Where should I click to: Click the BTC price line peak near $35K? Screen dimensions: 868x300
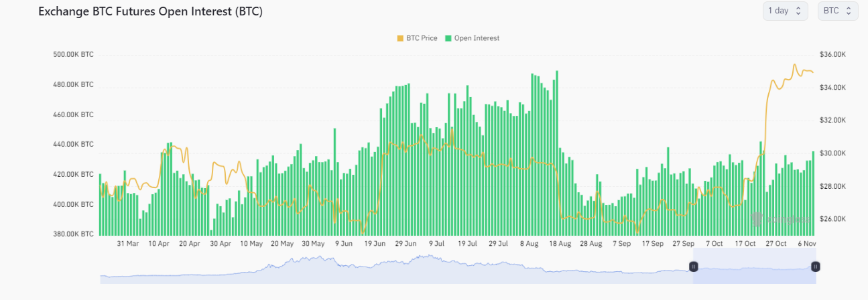pos(794,66)
